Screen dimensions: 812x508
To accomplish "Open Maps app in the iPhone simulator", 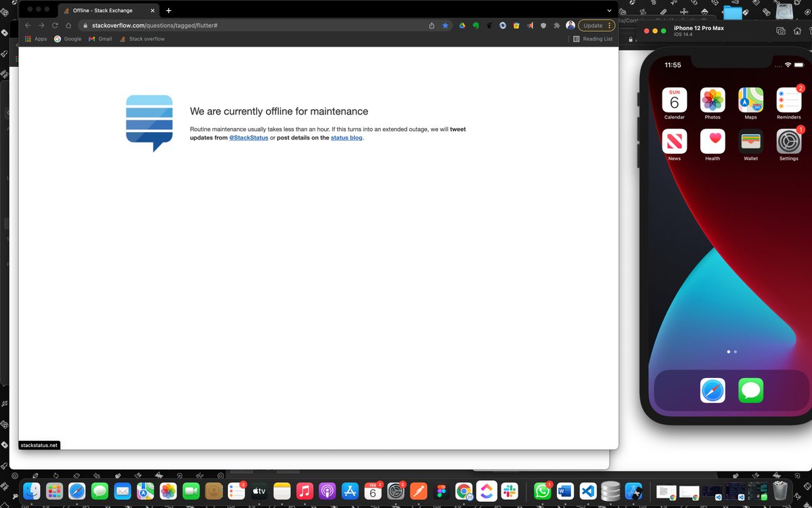I will pos(750,100).
